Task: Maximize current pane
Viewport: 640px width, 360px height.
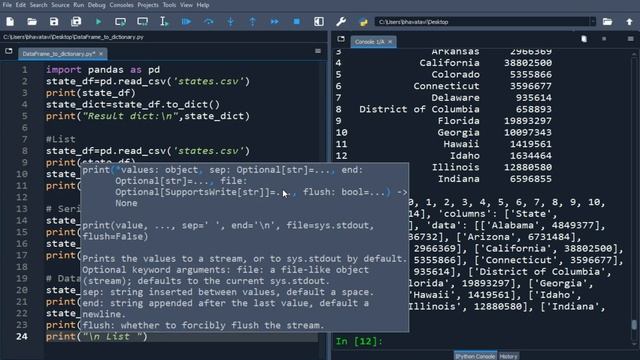Action: coord(319,22)
